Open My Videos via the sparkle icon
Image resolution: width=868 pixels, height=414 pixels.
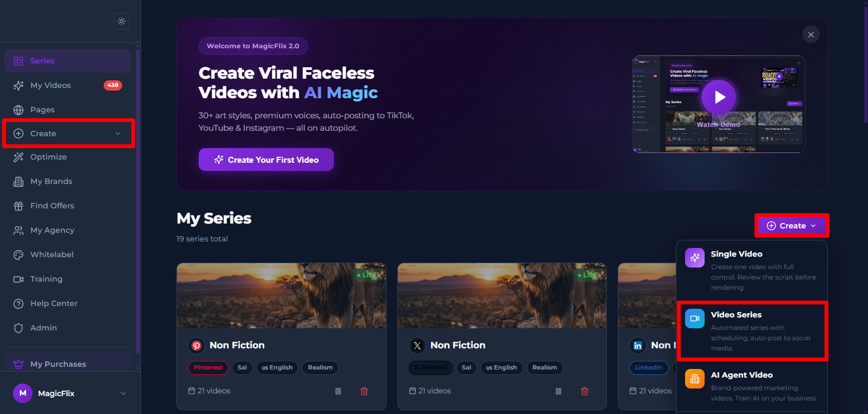[18, 85]
